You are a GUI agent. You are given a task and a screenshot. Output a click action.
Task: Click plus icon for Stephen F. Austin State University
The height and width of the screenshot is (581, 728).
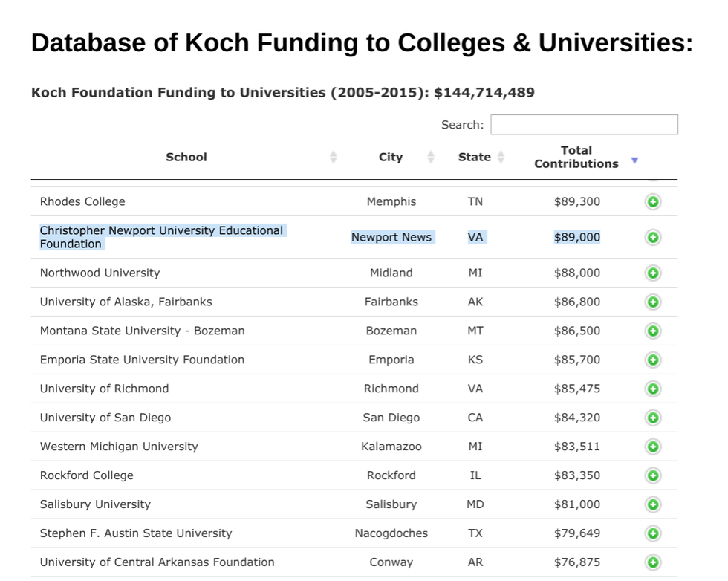point(652,534)
